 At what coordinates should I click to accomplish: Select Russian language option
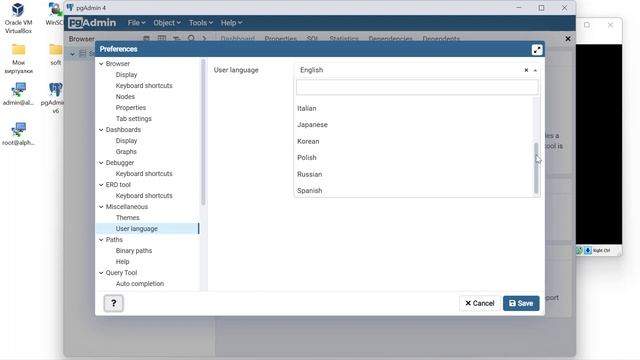pos(414,174)
